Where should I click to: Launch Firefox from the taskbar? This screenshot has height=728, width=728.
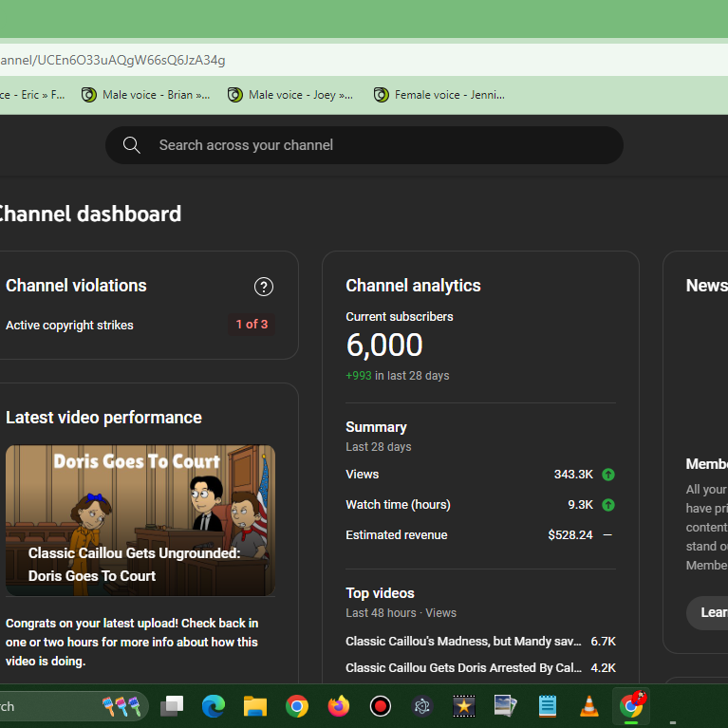pos(339,706)
